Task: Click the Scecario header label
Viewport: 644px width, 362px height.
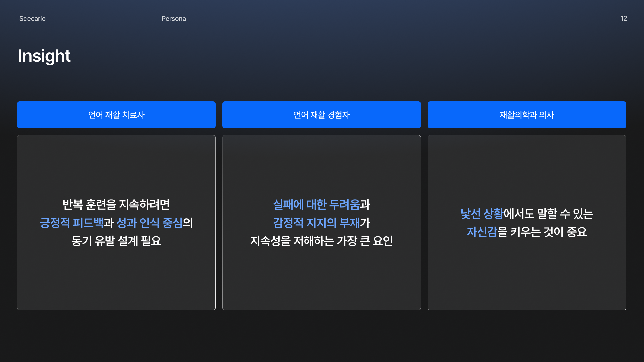Action: click(x=32, y=19)
